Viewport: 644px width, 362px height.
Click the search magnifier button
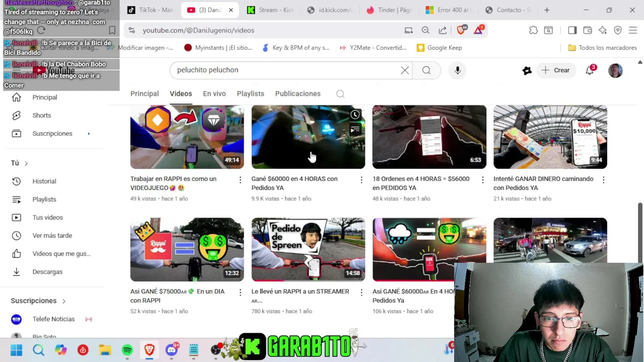[426, 70]
